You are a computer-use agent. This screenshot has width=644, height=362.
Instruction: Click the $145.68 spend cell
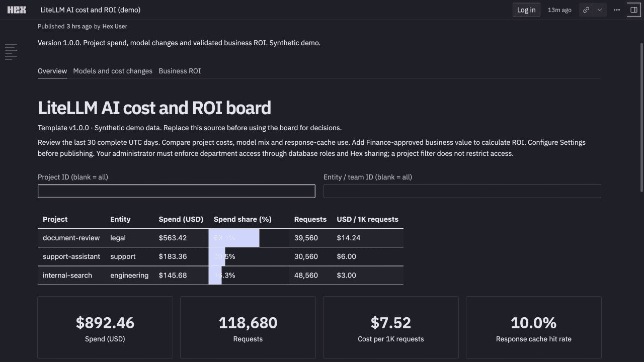pyautogui.click(x=181, y=276)
